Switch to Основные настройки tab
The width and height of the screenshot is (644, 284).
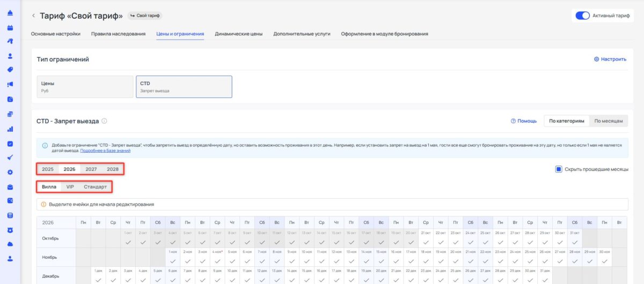(56, 34)
